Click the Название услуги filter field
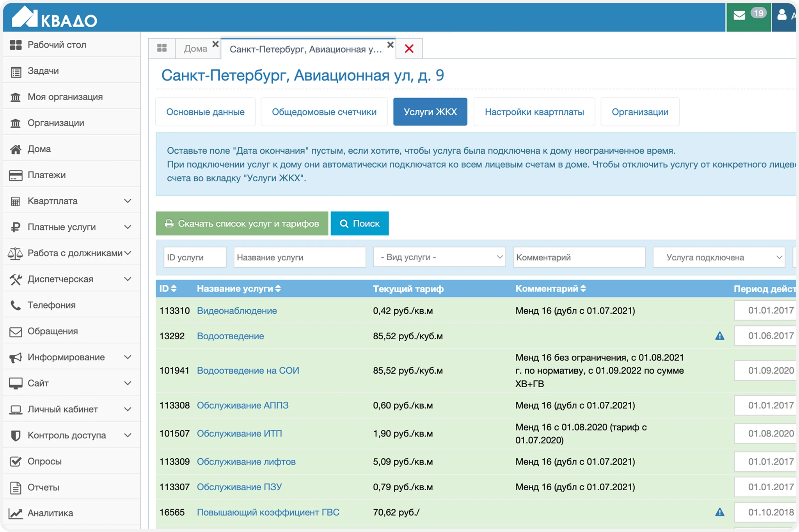Screen dimensions: 799x532 (x=300, y=257)
